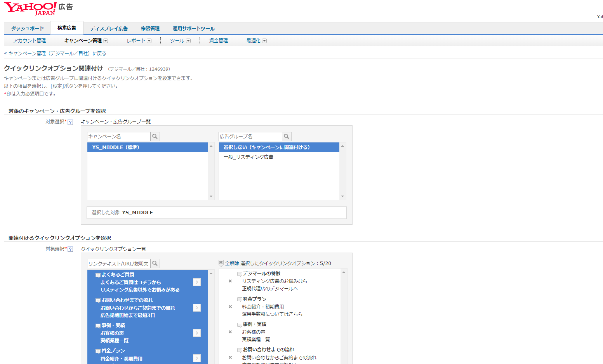This screenshot has height=364, width=603.
Task: Add お問い合わせまでの流れ quick link with arrow button
Action: pyautogui.click(x=197, y=308)
